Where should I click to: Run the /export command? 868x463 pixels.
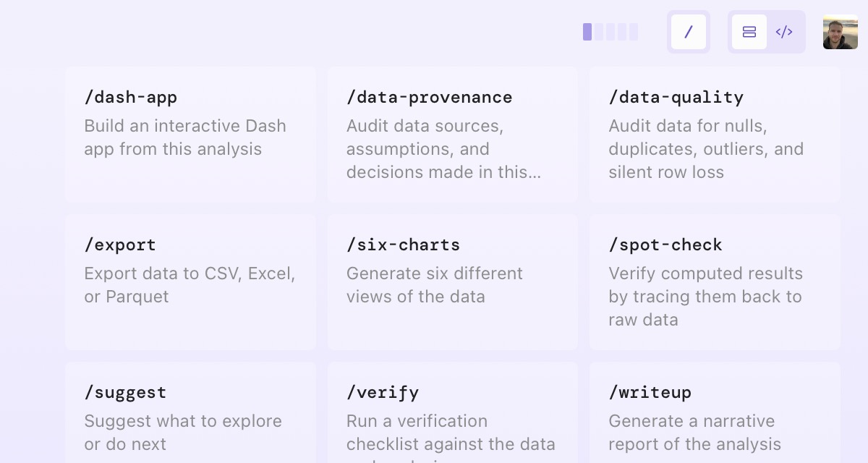pos(190,282)
